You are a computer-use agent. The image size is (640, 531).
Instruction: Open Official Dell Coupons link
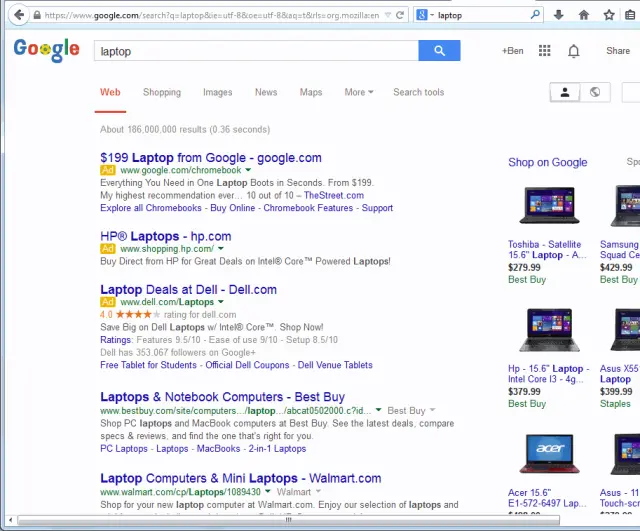point(247,365)
